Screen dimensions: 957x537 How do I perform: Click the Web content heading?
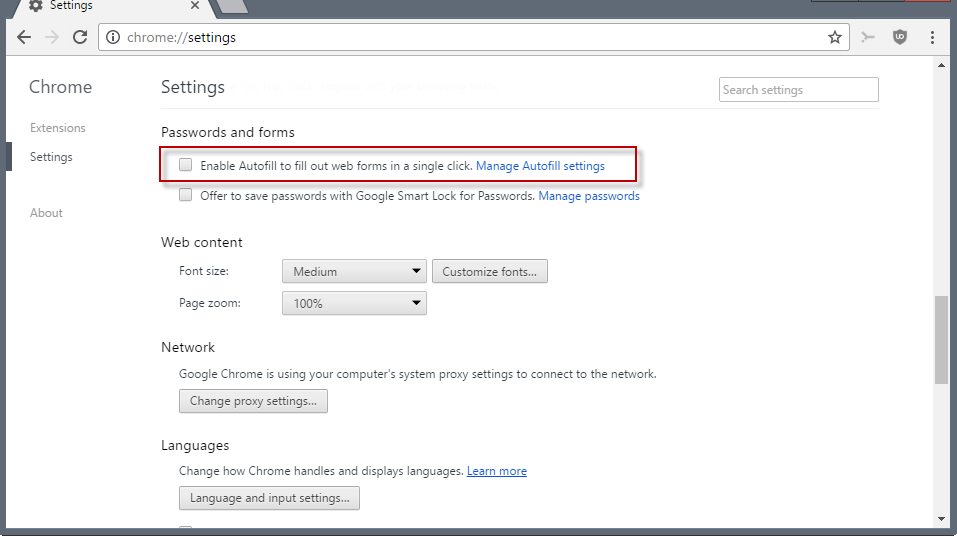[201, 242]
